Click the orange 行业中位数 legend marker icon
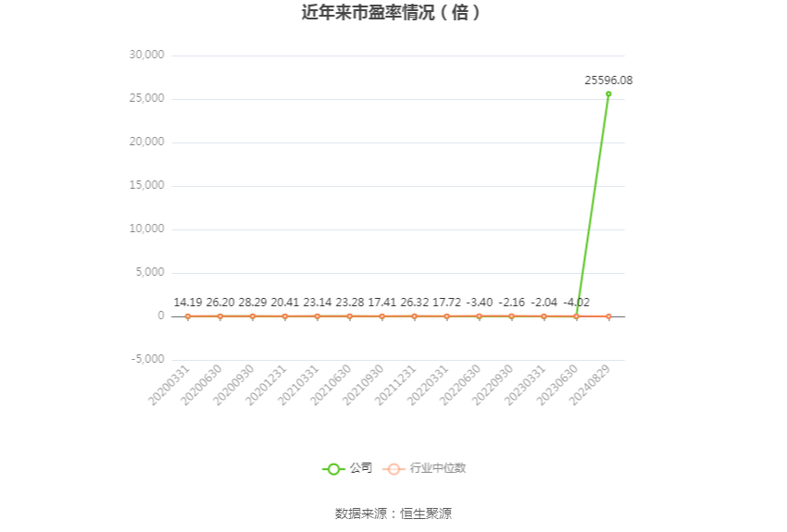This screenshot has height=532, width=787. 394,469
